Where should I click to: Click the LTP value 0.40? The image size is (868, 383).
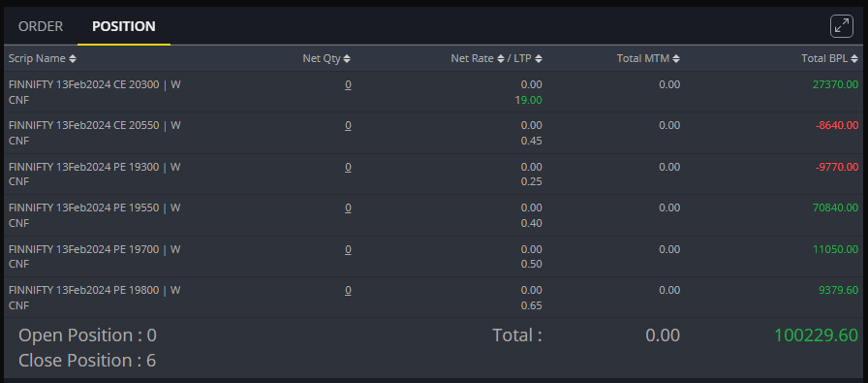[x=532, y=223]
